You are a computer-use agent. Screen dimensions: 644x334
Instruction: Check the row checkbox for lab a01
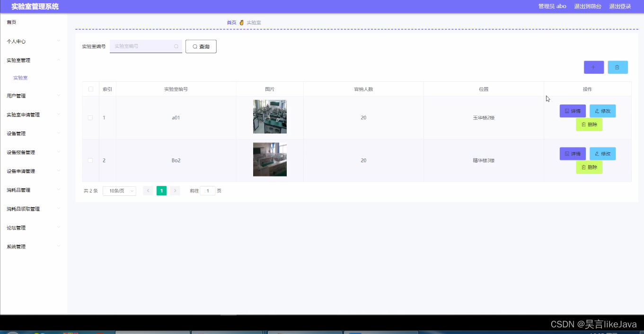(x=90, y=118)
